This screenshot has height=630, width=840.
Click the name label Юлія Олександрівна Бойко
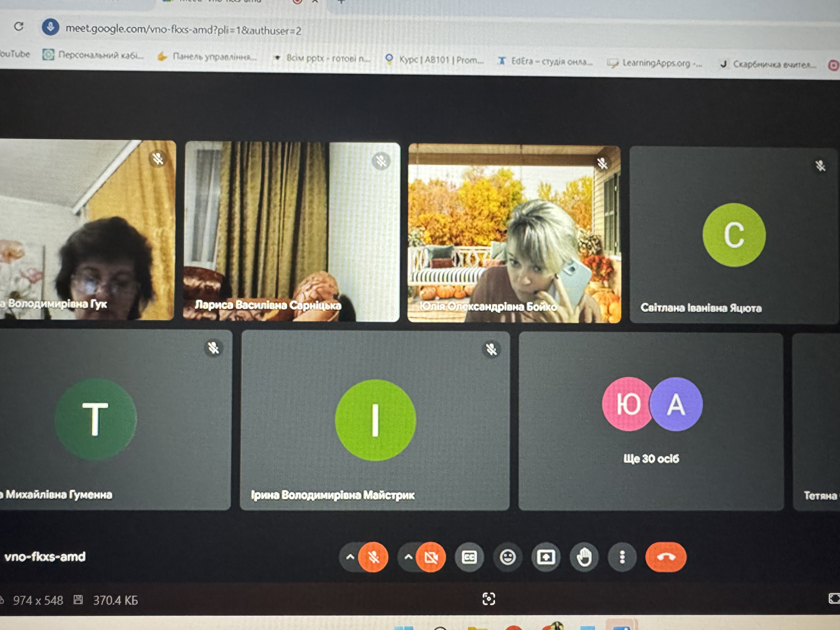coord(488,306)
